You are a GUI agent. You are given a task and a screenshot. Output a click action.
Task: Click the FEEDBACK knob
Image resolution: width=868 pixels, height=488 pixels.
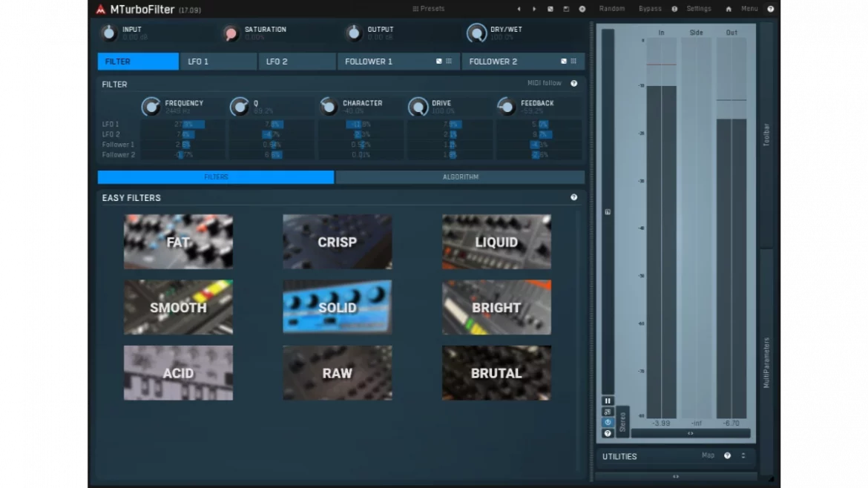click(507, 106)
